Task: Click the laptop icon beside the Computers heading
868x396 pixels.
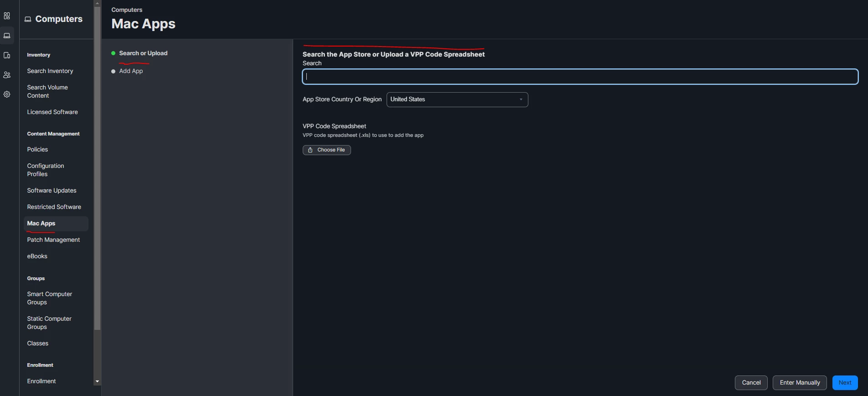Action: pyautogui.click(x=28, y=19)
